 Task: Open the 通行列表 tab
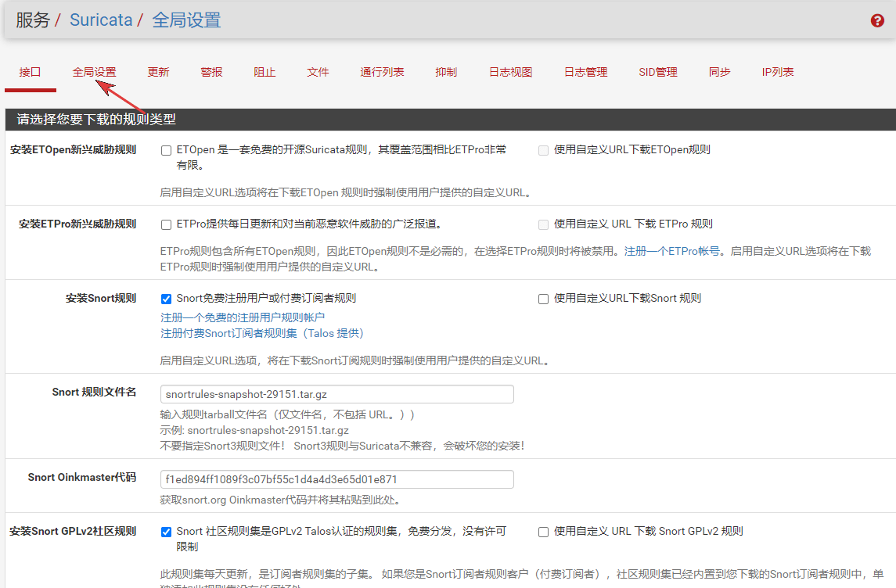tap(382, 72)
